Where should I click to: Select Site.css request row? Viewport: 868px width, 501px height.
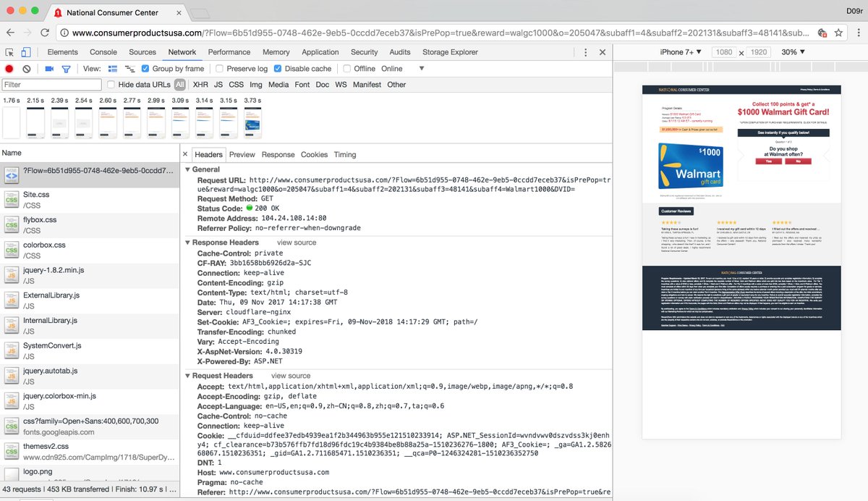pos(90,201)
